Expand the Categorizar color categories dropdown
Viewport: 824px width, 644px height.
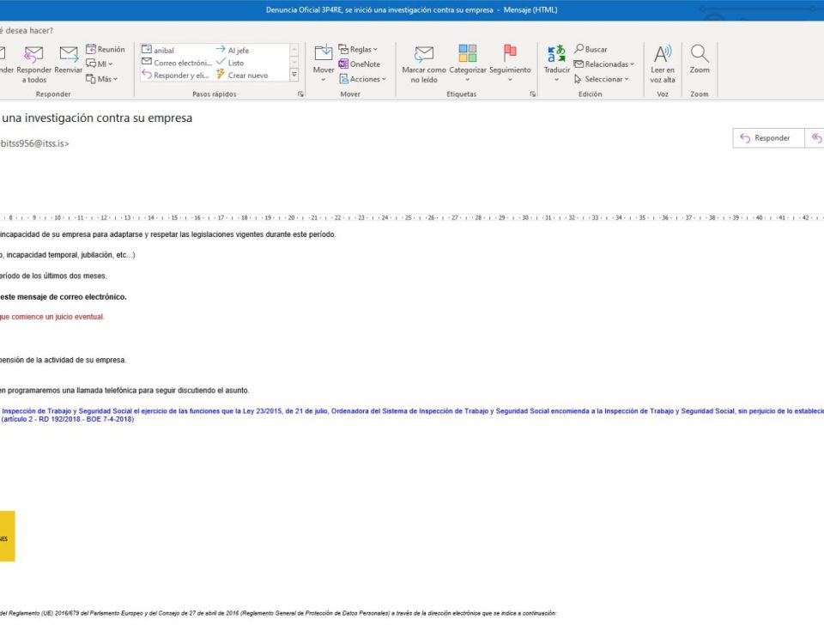pos(467,79)
